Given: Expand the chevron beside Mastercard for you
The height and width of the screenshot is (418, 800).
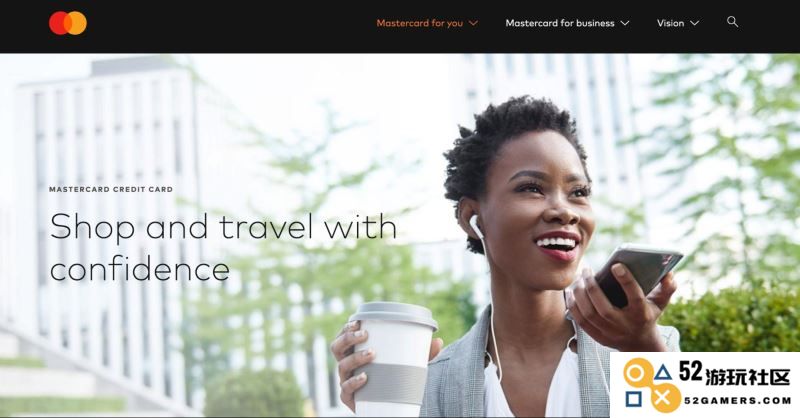Looking at the screenshot, I should [473, 23].
